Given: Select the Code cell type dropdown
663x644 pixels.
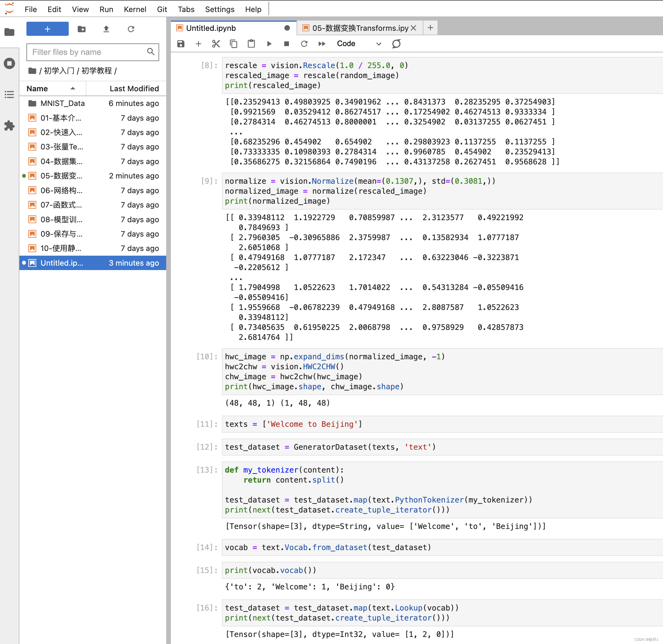Looking at the screenshot, I should click(x=358, y=43).
